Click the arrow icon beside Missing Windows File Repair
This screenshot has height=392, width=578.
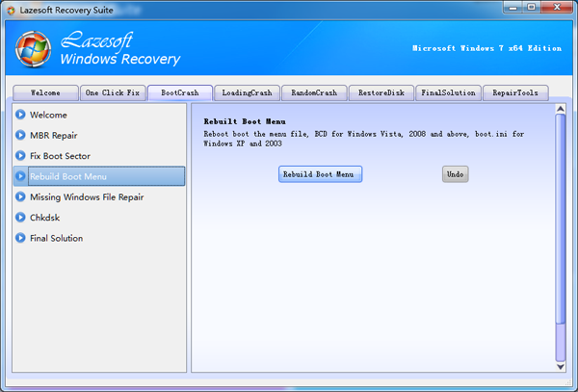20,196
